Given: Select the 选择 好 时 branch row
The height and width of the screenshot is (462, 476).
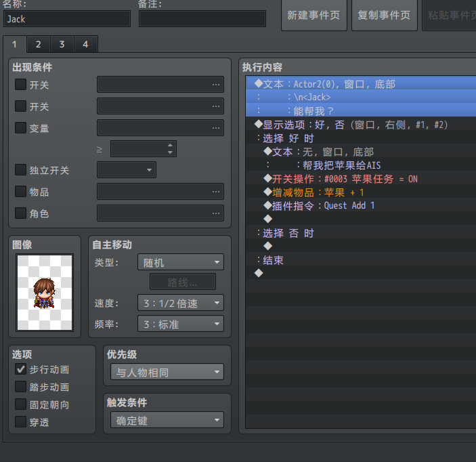Looking at the screenshot, I should (x=361, y=138).
